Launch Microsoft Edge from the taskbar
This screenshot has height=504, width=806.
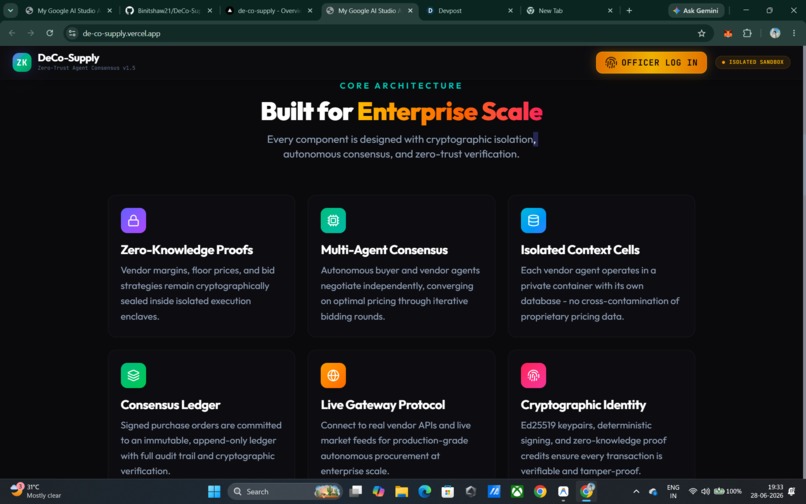tap(425, 492)
